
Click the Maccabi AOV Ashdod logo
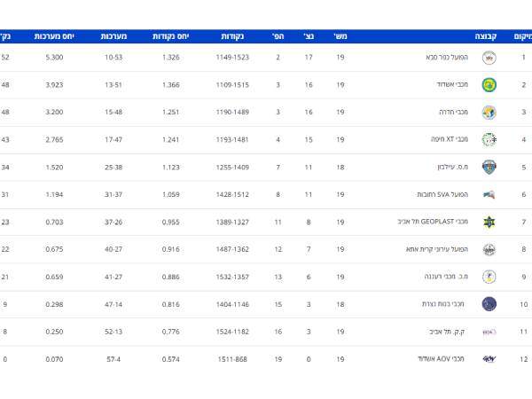tap(489, 359)
